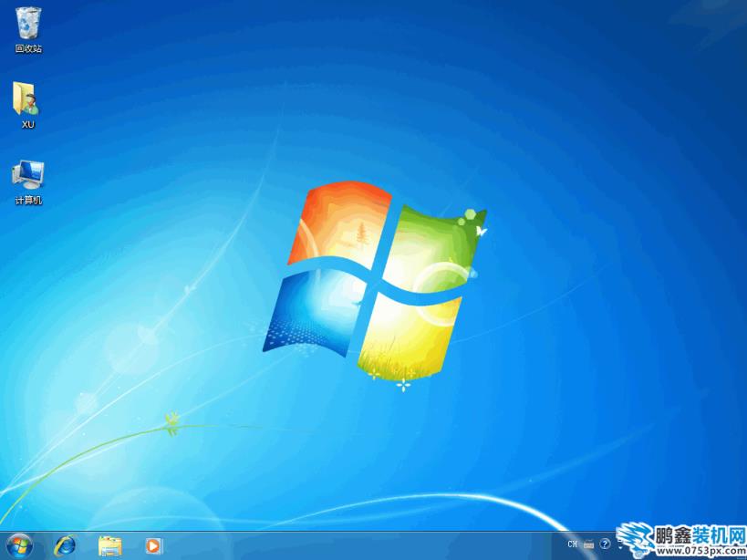Launch Windows Media Player from the taskbar
The width and height of the screenshot is (747, 560).
(x=153, y=545)
